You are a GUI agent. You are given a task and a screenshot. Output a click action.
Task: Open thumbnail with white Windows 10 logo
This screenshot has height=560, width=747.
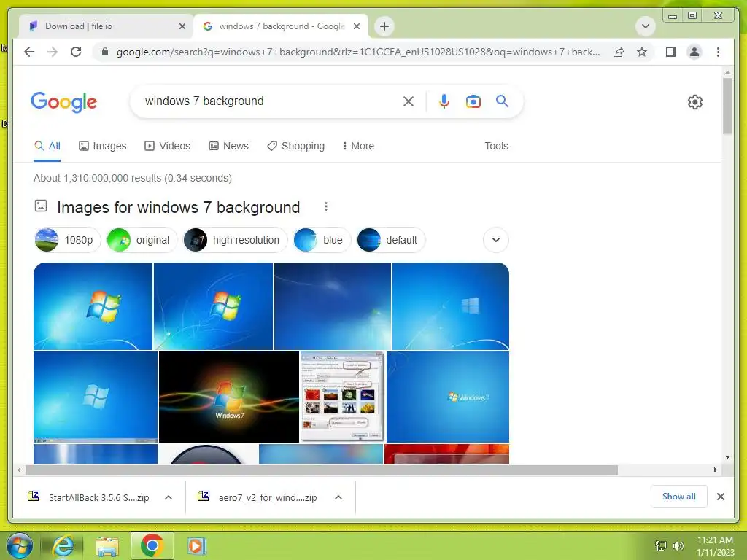(x=451, y=306)
